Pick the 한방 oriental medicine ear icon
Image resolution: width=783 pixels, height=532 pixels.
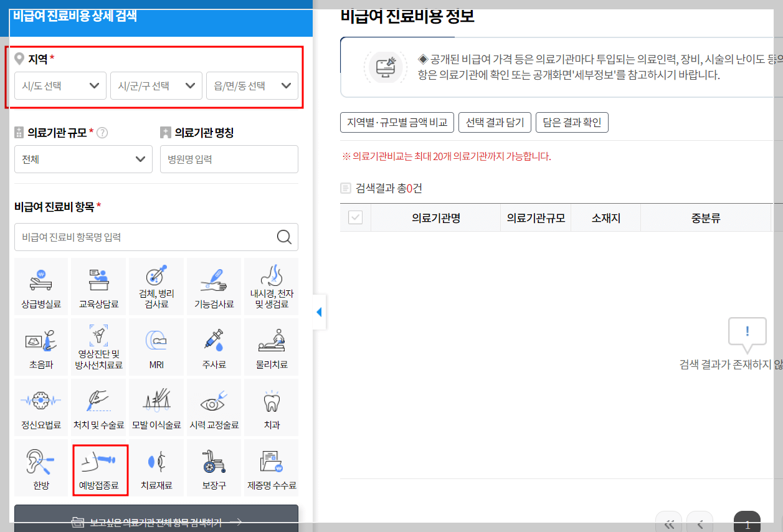pyautogui.click(x=40, y=468)
